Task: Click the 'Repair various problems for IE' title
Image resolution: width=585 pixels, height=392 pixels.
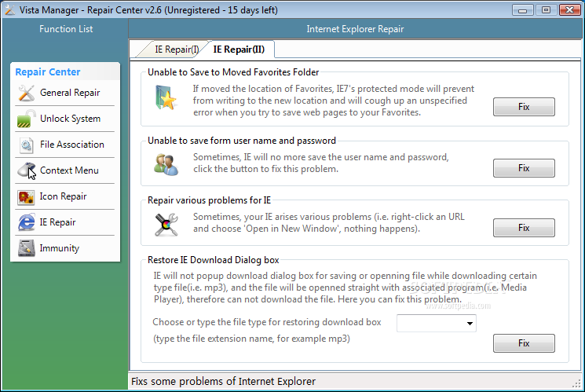Action: pos(210,200)
